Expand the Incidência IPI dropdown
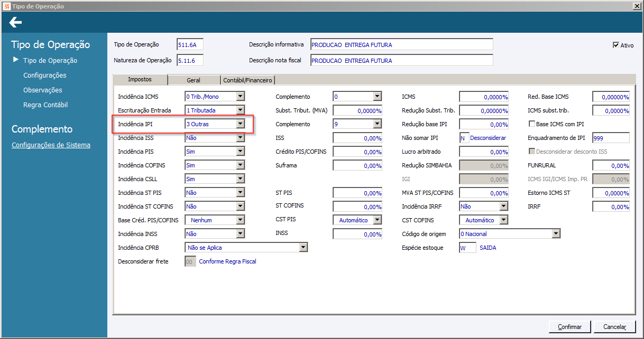Screen dimensions: 644x339 241,124
